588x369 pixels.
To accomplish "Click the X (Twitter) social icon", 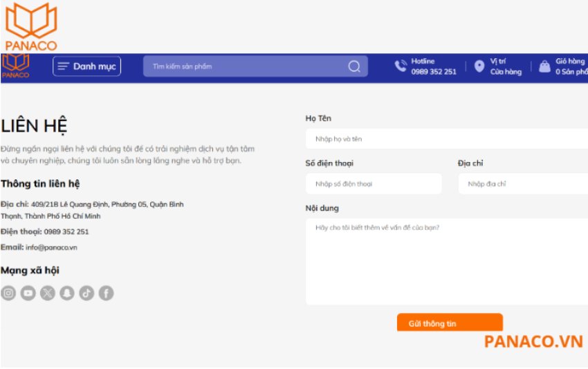I will 47,294.
